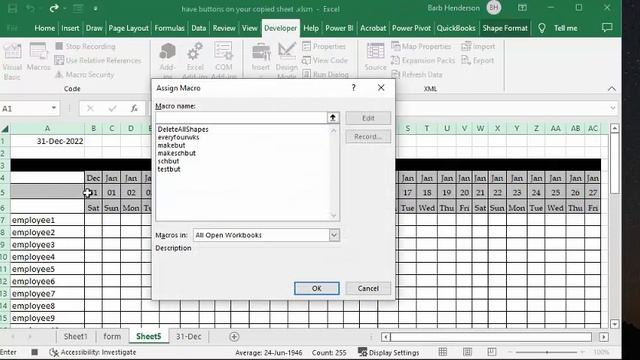
Task: Switch to the form worksheet tab
Action: pyautogui.click(x=112, y=336)
